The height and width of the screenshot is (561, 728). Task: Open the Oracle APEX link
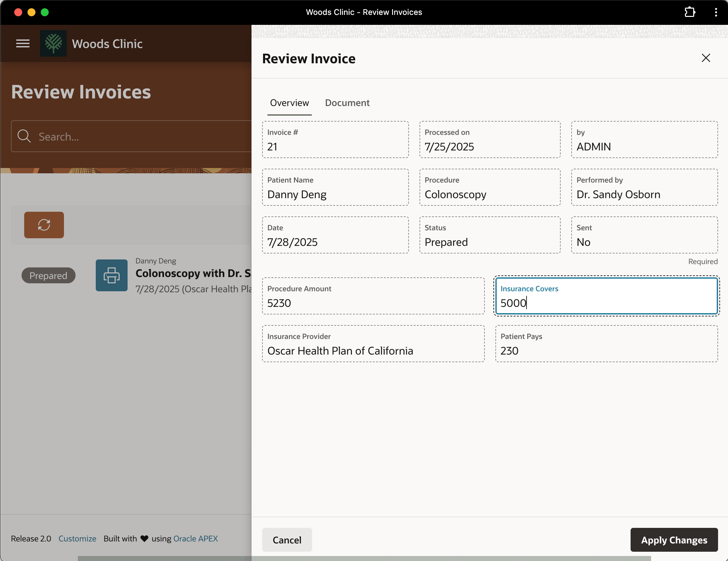[196, 539]
